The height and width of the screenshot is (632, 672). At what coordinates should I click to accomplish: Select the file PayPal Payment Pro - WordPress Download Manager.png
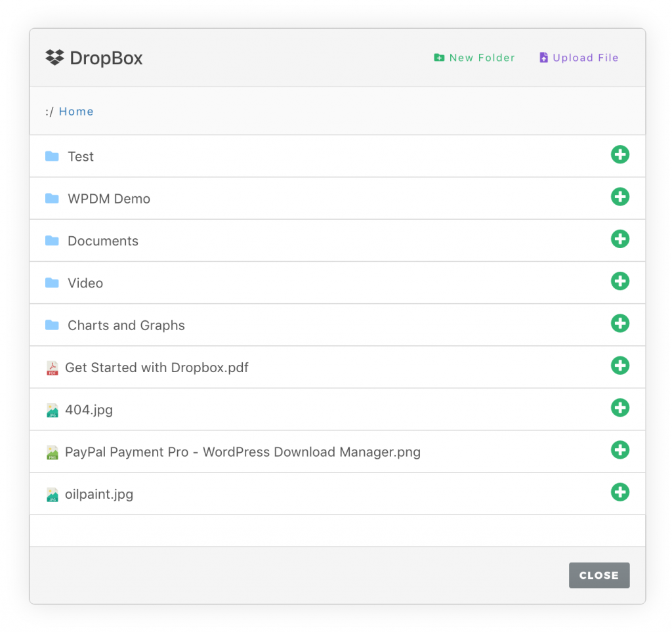tap(243, 452)
